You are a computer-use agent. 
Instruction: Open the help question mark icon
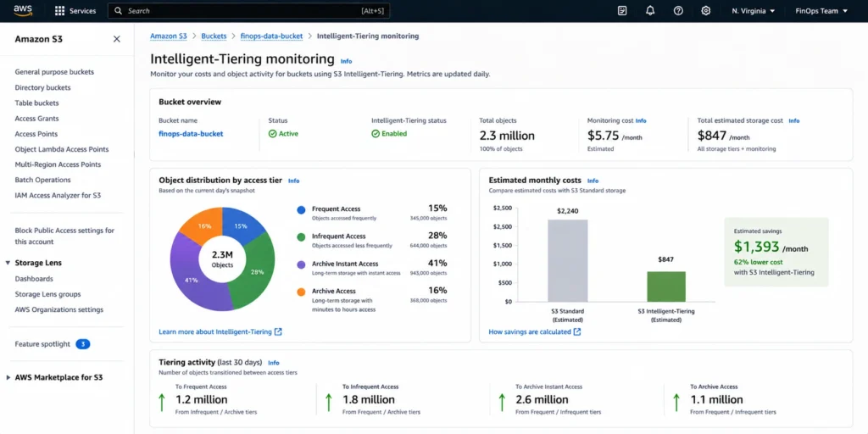click(x=678, y=11)
